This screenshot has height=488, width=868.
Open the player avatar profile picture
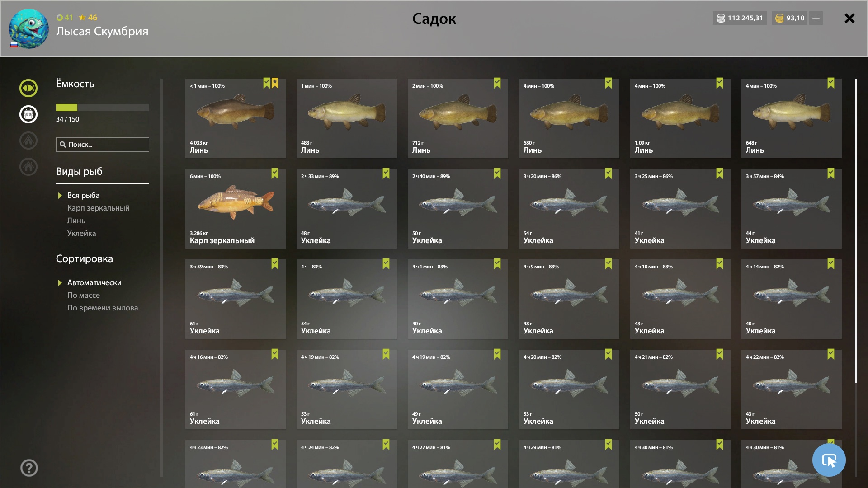click(29, 29)
